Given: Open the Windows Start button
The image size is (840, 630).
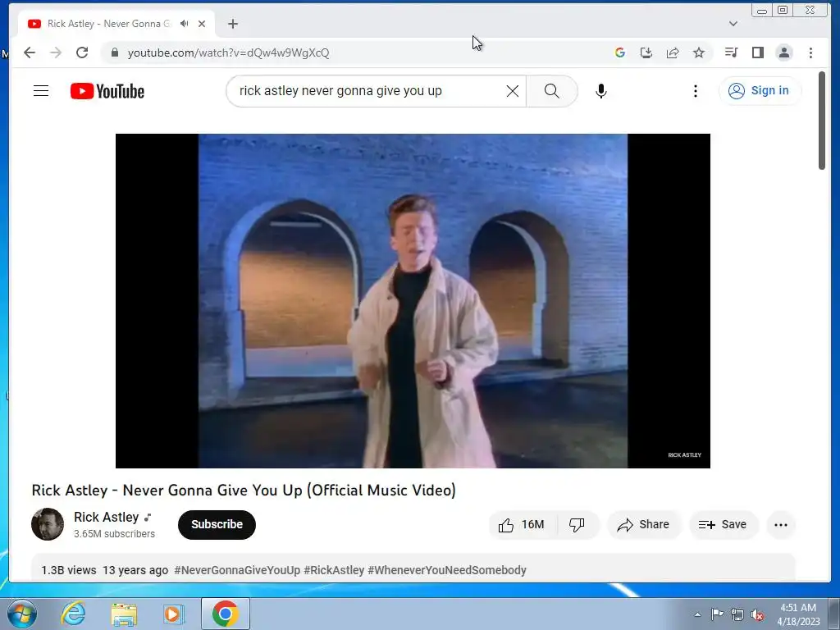Looking at the screenshot, I should (x=22, y=614).
